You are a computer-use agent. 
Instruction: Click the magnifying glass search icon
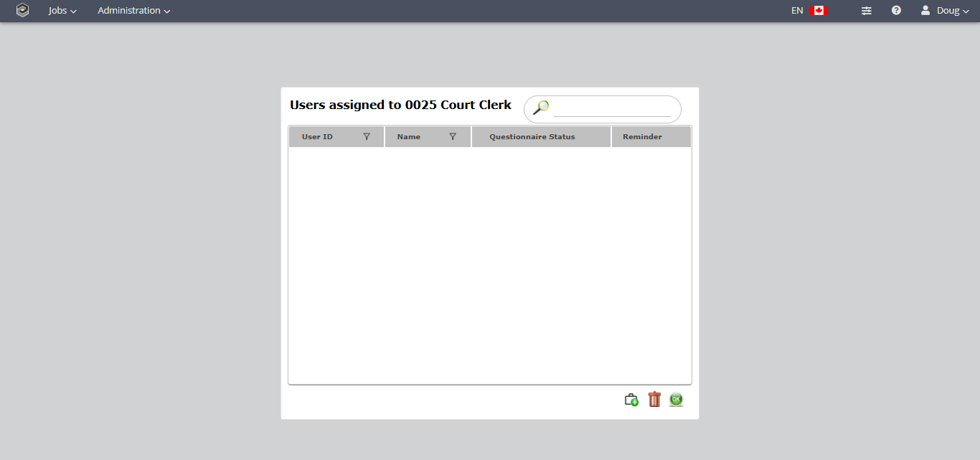[x=541, y=108]
